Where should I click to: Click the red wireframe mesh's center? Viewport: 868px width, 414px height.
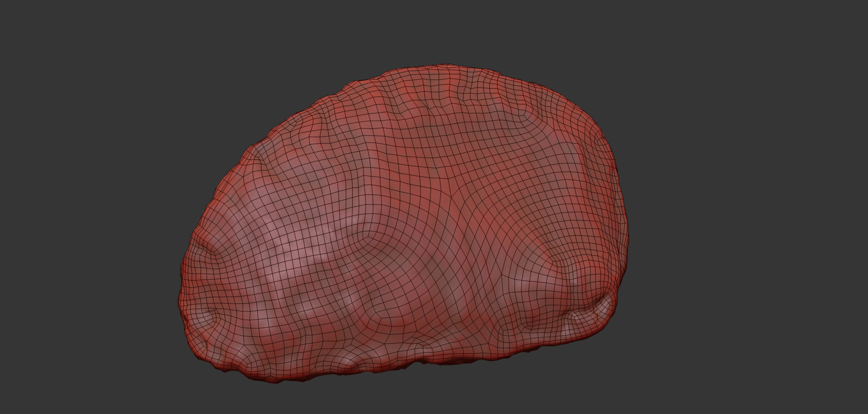pyautogui.click(x=402, y=225)
